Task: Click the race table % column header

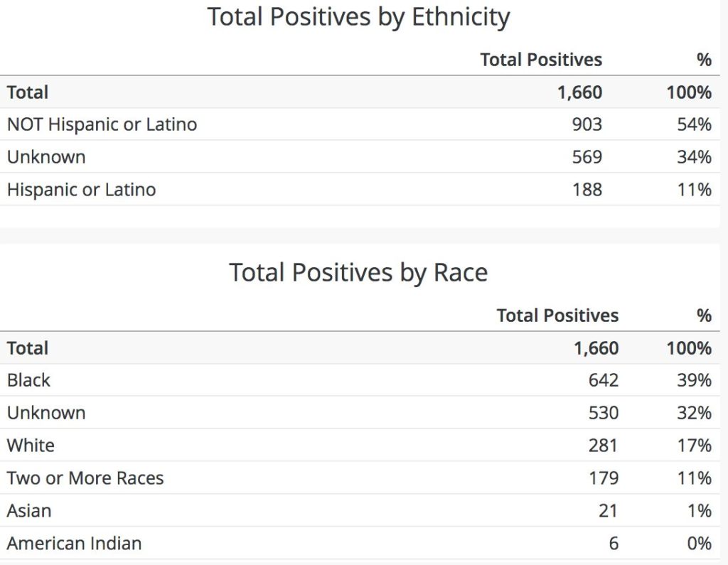Action: point(704,316)
